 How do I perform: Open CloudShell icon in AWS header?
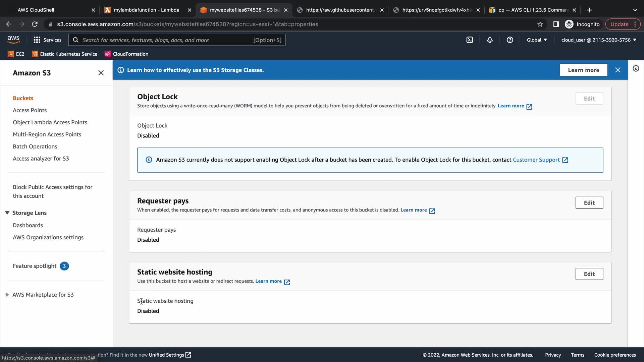pyautogui.click(x=470, y=40)
